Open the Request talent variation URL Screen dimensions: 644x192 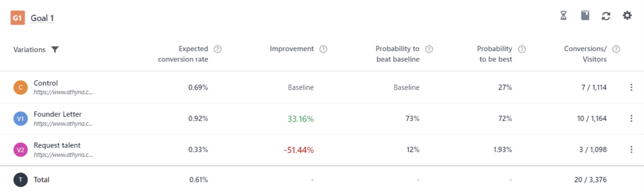63,155
